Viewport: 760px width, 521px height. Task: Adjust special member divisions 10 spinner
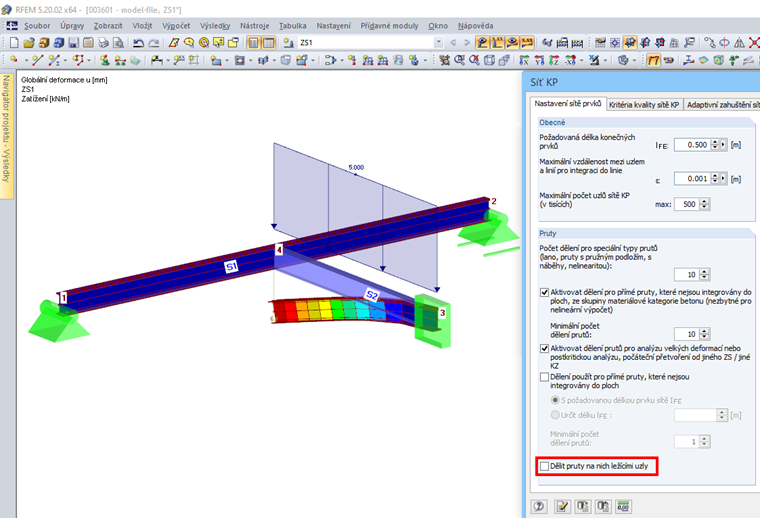pyautogui.click(x=704, y=275)
